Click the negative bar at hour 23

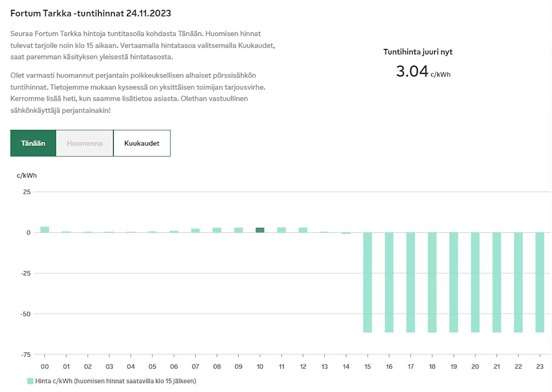[x=540, y=283]
